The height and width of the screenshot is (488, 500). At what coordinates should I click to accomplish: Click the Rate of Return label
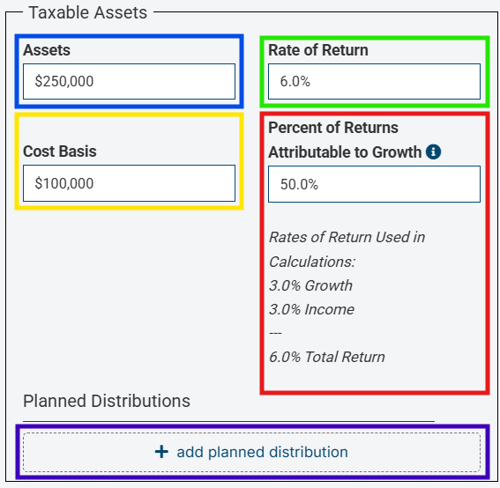click(x=318, y=50)
